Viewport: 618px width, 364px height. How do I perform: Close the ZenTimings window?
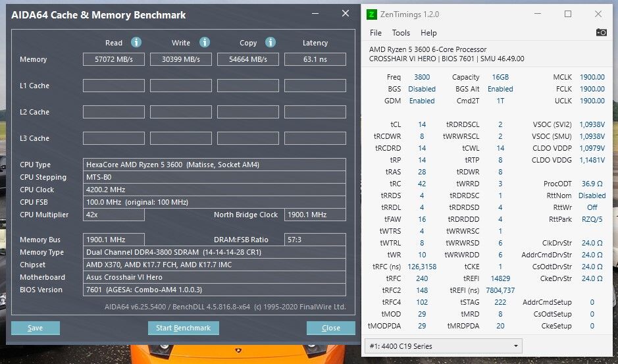pos(598,14)
